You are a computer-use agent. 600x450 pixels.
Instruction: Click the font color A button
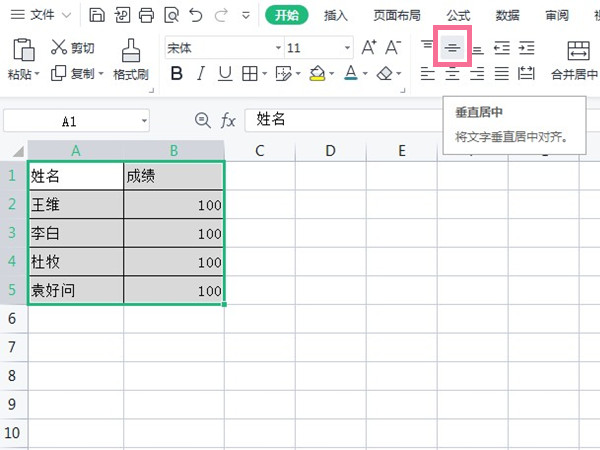click(x=350, y=73)
